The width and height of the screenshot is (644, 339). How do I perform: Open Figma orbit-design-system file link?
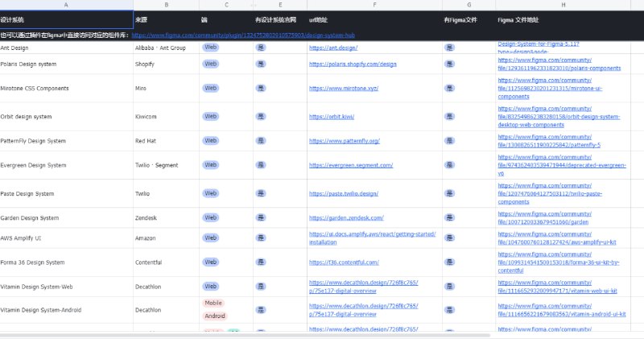[x=559, y=117]
